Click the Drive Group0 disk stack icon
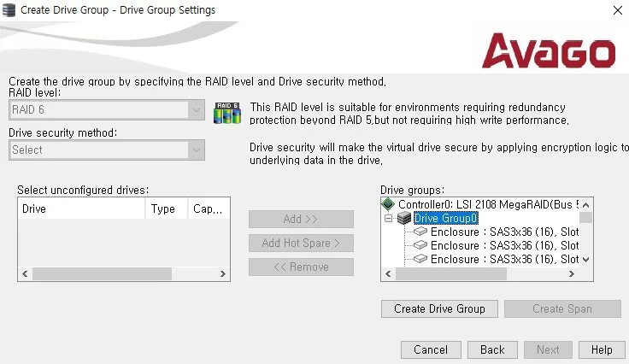629x364 pixels. 404,219
